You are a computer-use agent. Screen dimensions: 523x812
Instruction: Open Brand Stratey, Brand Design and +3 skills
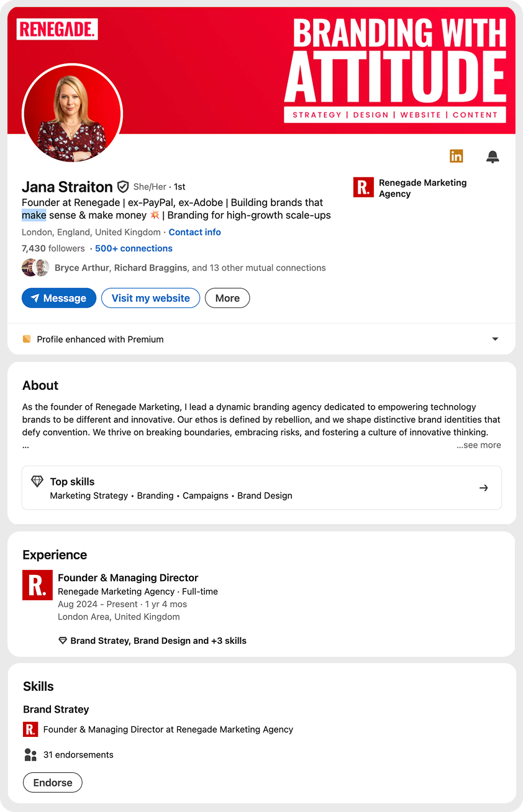coord(158,641)
